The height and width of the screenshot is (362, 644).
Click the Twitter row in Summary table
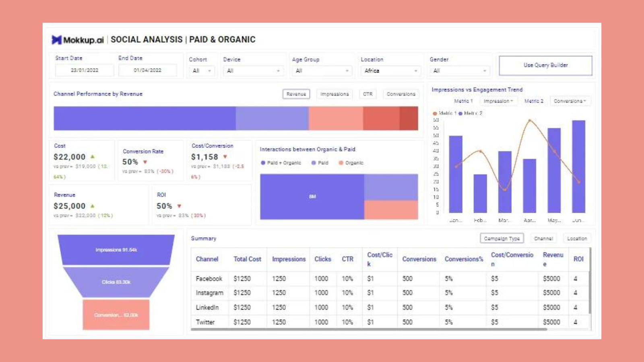[390, 322]
